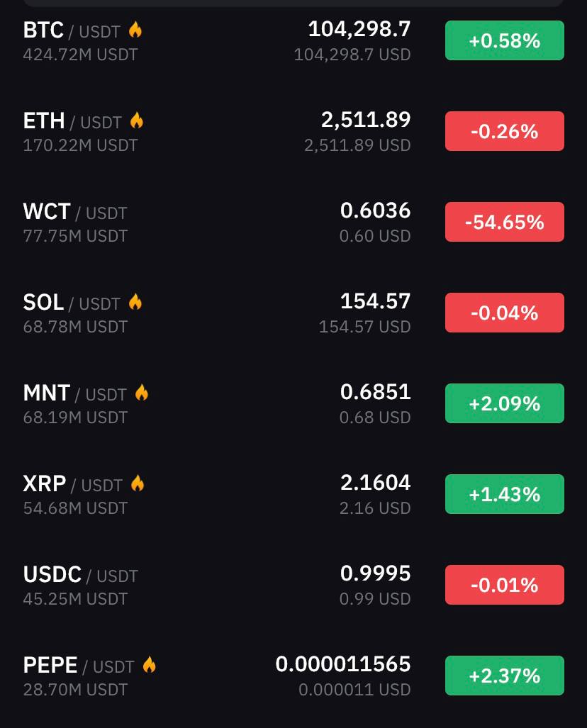The image size is (587, 728).
Task: Tap the flame icon on PEPE row
Action: click(x=149, y=665)
